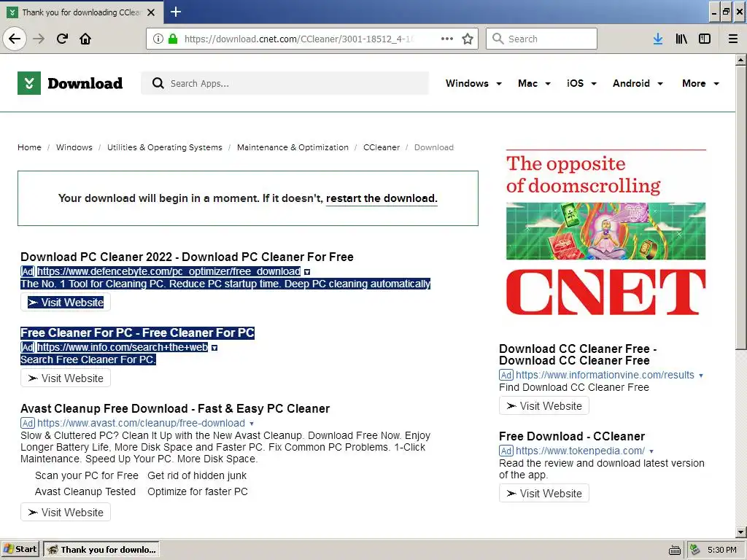Open the CNET doomscrolling banner ad
Image resolution: width=747 pixels, height=560 pixels.
coord(605,234)
